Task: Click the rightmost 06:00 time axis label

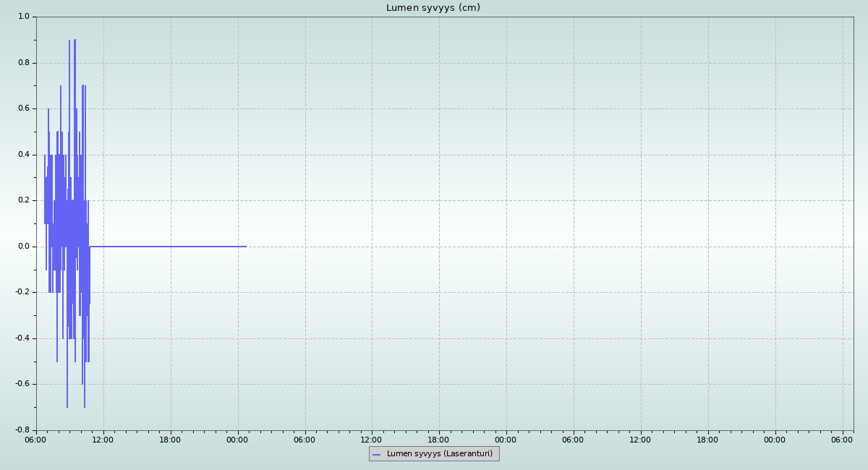Action: coord(842,440)
